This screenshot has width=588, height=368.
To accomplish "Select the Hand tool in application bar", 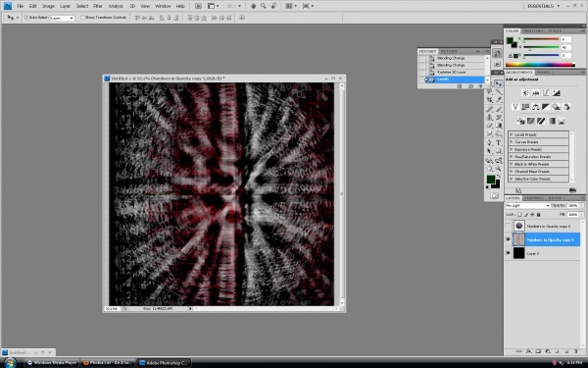I will pyautogui.click(x=254, y=6).
